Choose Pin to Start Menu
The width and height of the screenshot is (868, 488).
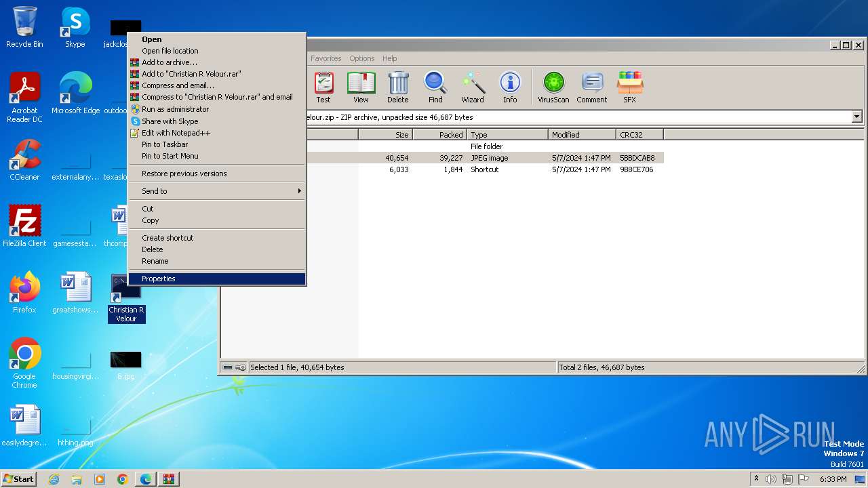217,156
